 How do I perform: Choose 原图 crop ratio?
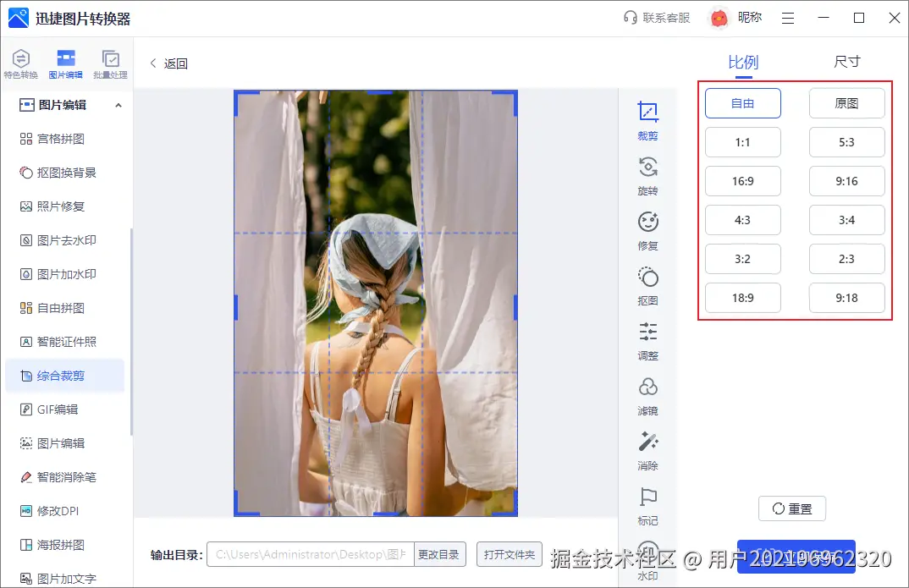(x=846, y=103)
